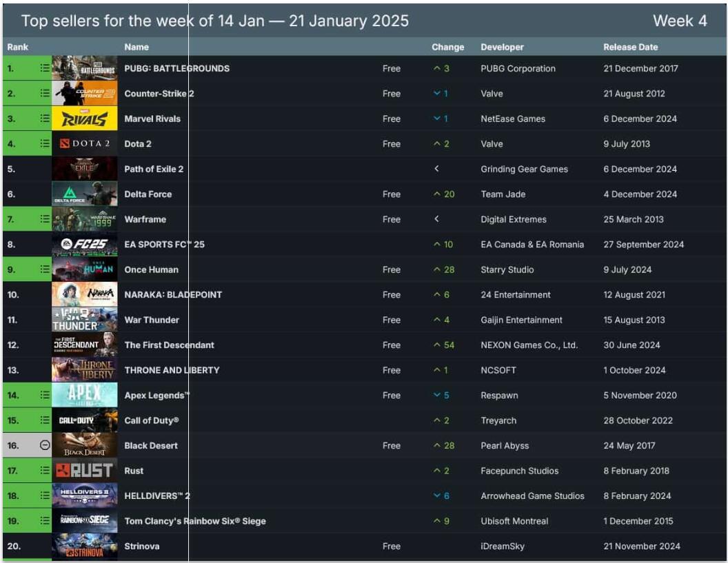Image resolution: width=728 pixels, height=563 pixels.
Task: Open the Counter-Strike 2 cover image
Action: tap(85, 93)
